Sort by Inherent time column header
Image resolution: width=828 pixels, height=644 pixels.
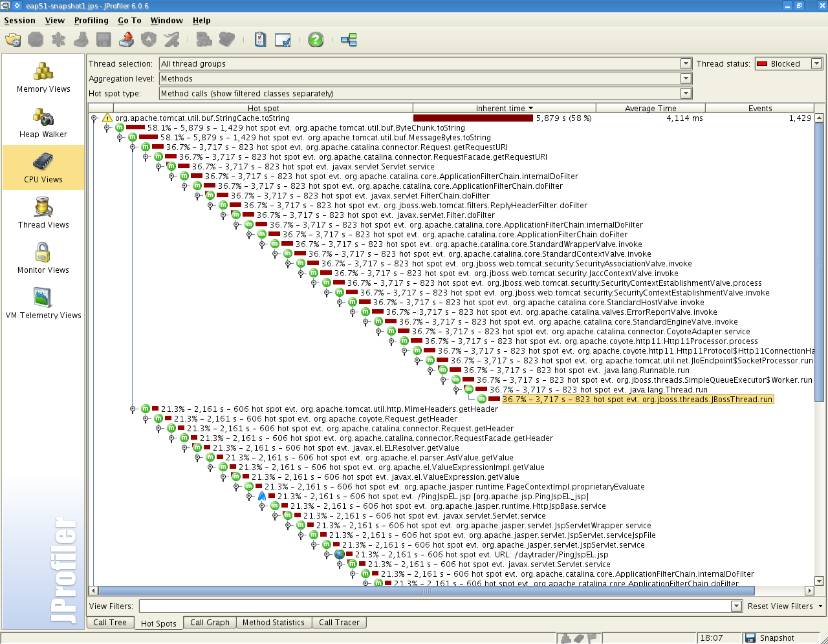(505, 109)
